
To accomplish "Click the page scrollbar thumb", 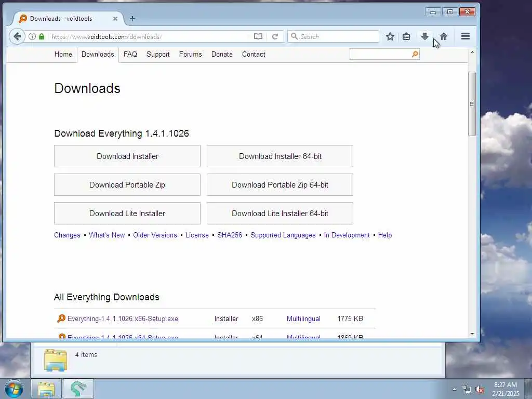I will click(472, 104).
